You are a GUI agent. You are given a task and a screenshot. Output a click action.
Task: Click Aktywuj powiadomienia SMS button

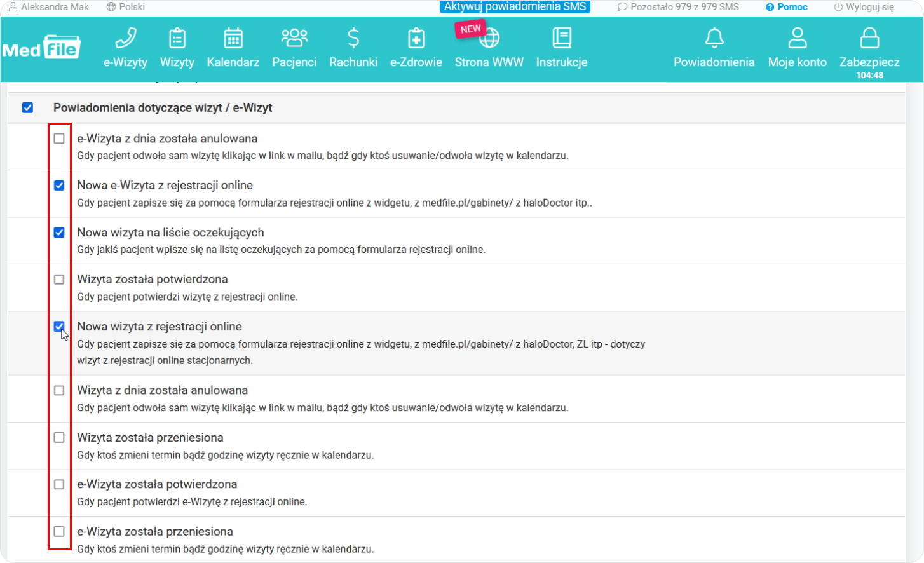[x=515, y=7]
